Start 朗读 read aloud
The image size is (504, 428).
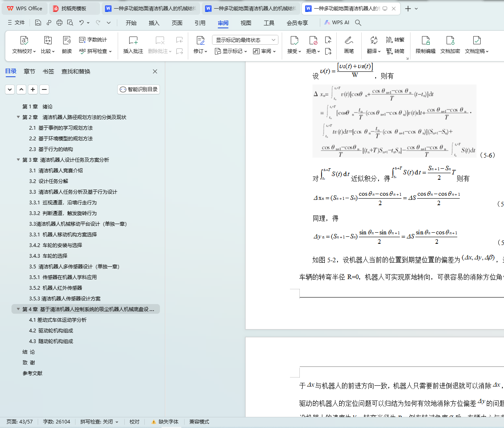[x=67, y=45]
